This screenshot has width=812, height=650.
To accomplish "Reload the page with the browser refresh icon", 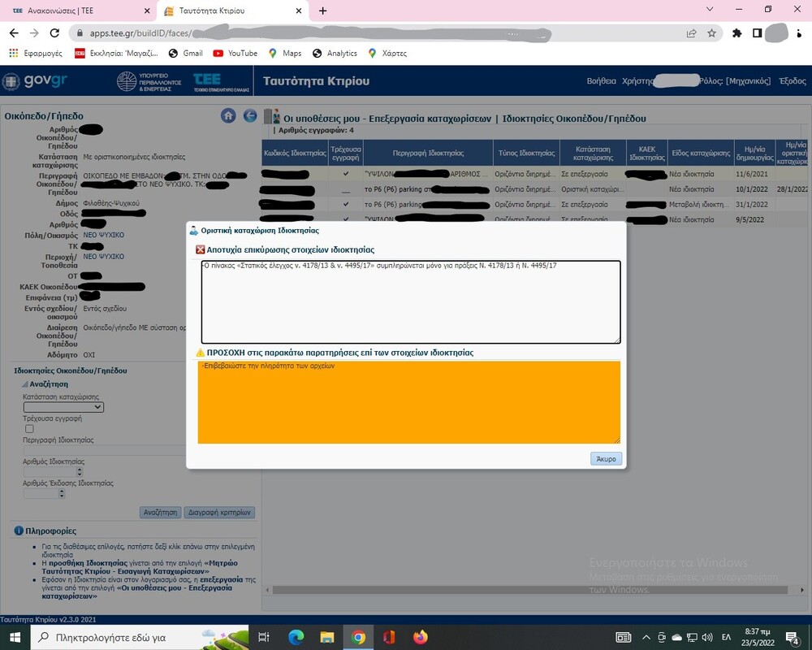I will [x=54, y=33].
